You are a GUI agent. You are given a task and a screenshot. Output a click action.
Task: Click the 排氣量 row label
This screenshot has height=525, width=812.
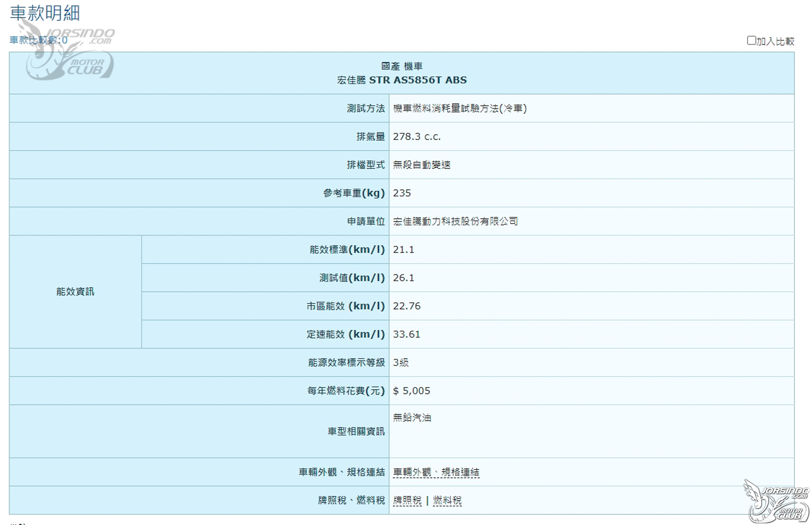click(x=370, y=137)
